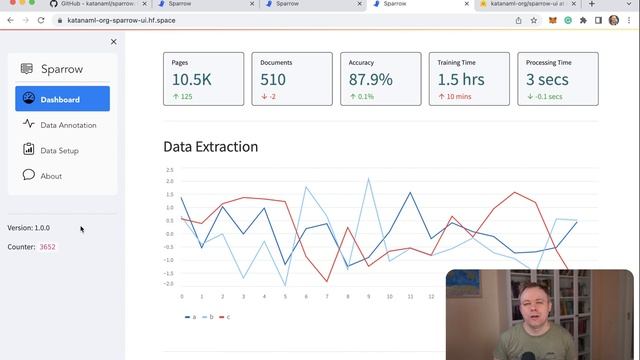Open the tab search dropdown chevron
Screen dimensions: 640x360
[x=629, y=4]
